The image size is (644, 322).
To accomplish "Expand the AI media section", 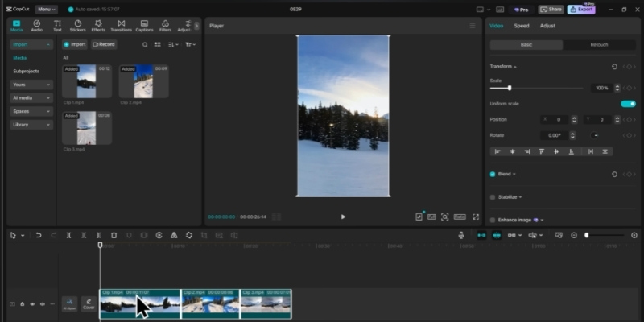I will [31, 97].
